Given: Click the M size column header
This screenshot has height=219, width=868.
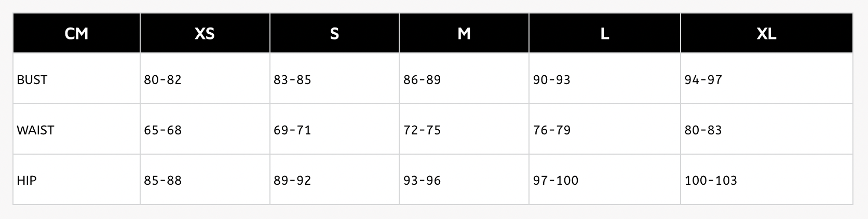Looking at the screenshot, I should 464,34.
